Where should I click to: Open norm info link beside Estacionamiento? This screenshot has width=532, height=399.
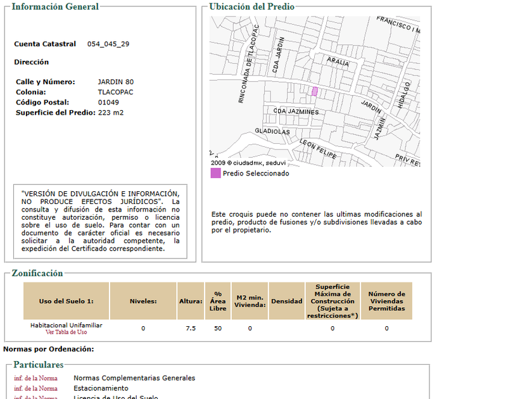tap(35, 388)
